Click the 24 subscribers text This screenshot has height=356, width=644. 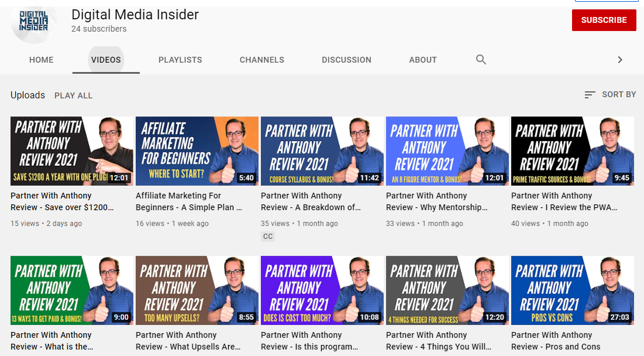pos(99,29)
